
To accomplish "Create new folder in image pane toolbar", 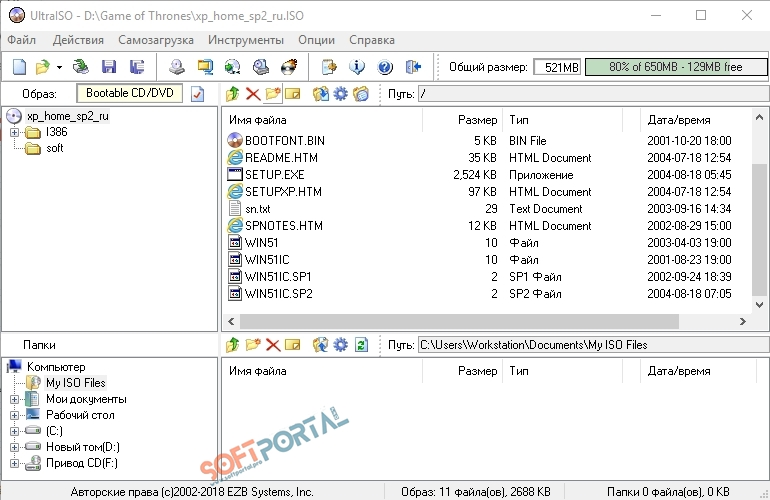I will [273, 94].
